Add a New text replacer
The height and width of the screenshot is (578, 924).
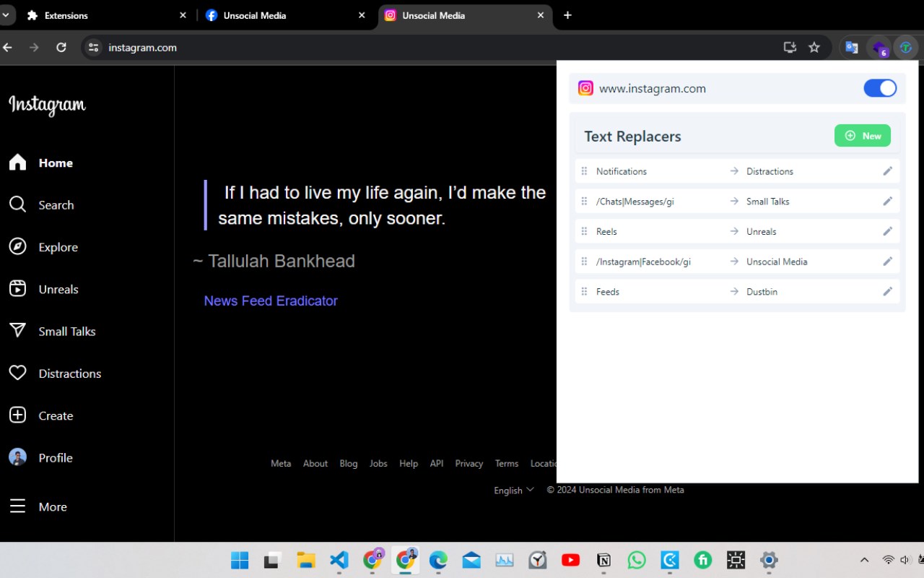pyautogui.click(x=863, y=136)
